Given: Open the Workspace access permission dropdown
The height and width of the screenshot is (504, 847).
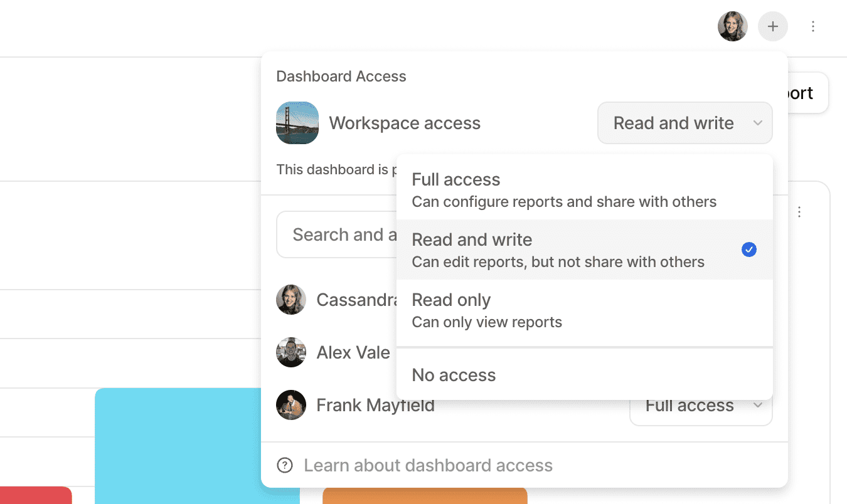Looking at the screenshot, I should [685, 123].
